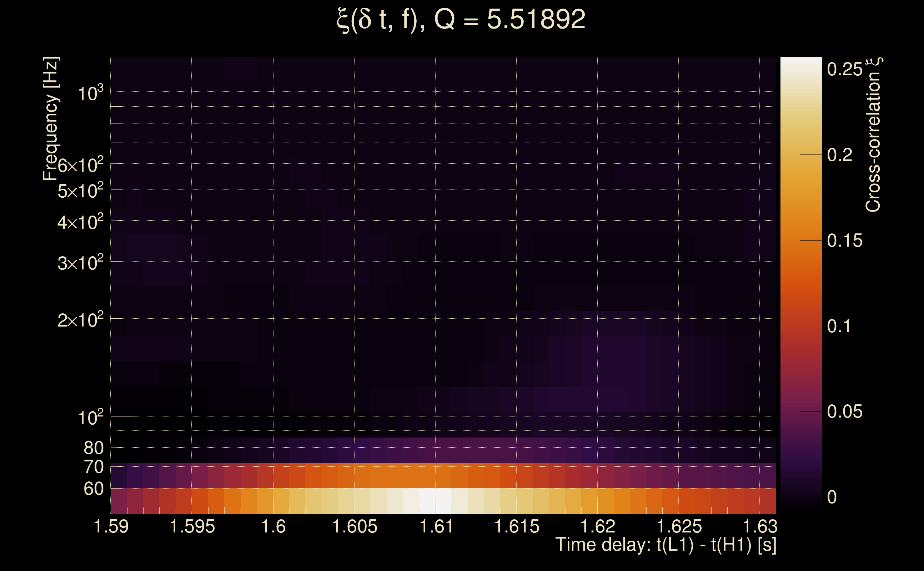Screen dimensions: 924x571
Task: Click the 60 frequency tick label
Action: [x=93, y=489]
